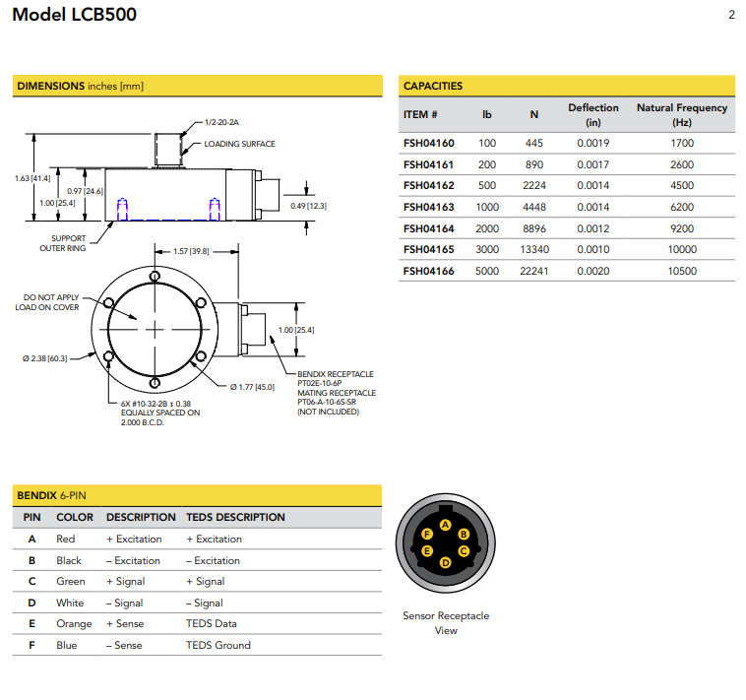The width and height of the screenshot is (746, 700).
Task: Click pin A circle in receptacle diagram
Action: 446,525
